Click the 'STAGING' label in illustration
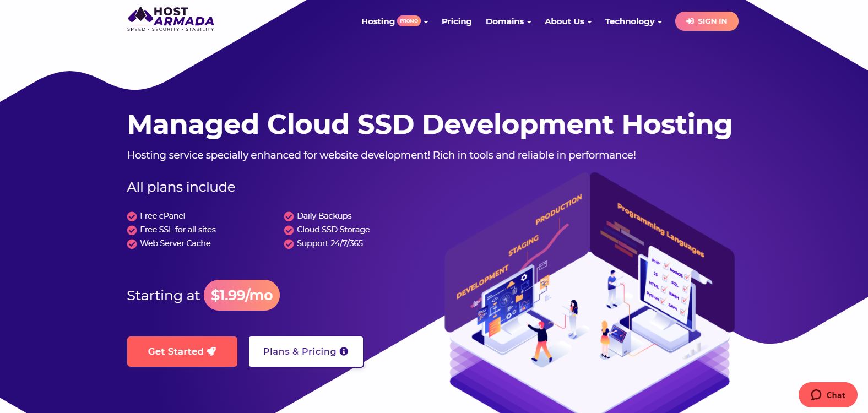This screenshot has width=868, height=413. pos(523,246)
